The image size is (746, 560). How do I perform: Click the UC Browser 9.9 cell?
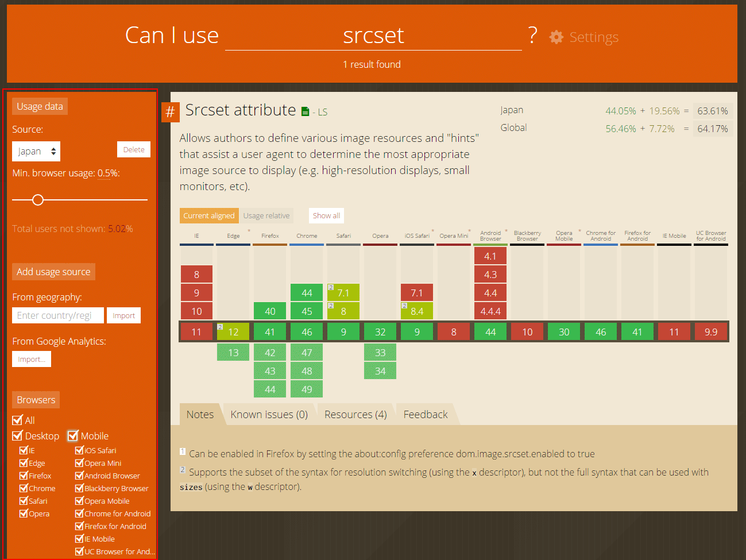711,331
